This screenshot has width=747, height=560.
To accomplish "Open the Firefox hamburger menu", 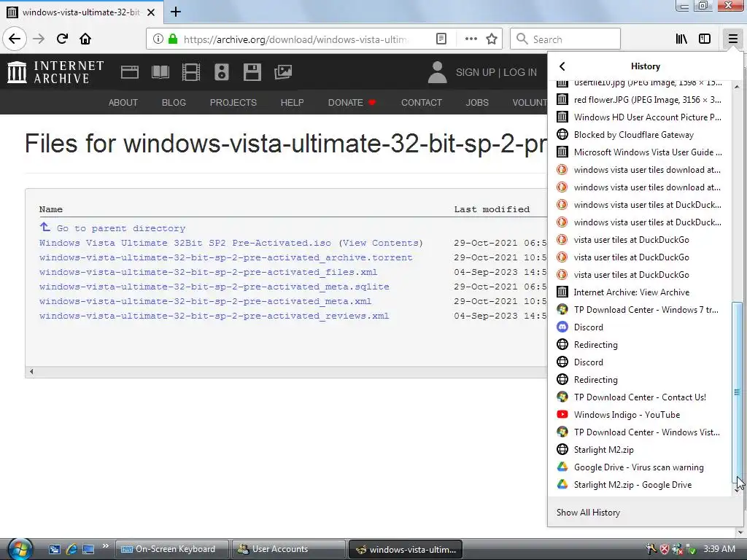I will (x=732, y=39).
